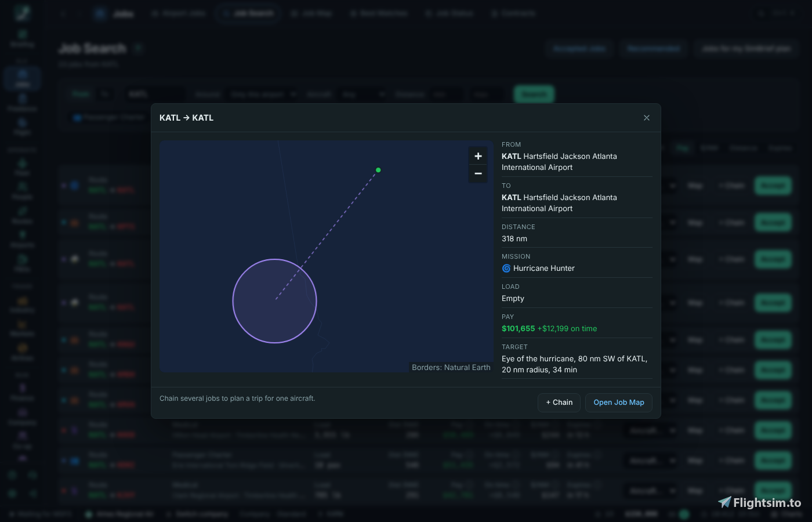
Task: Select the "Empty" load value
Action: (x=513, y=299)
